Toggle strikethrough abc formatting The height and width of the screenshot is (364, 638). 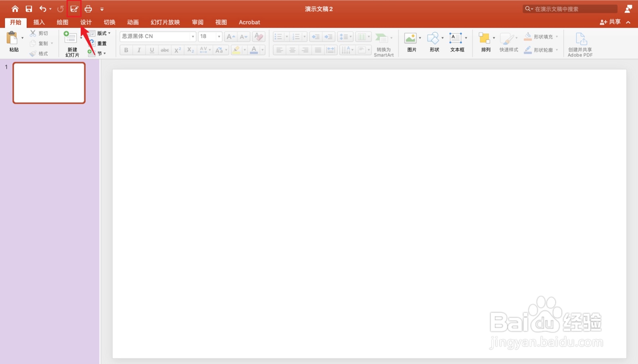pyautogui.click(x=165, y=50)
